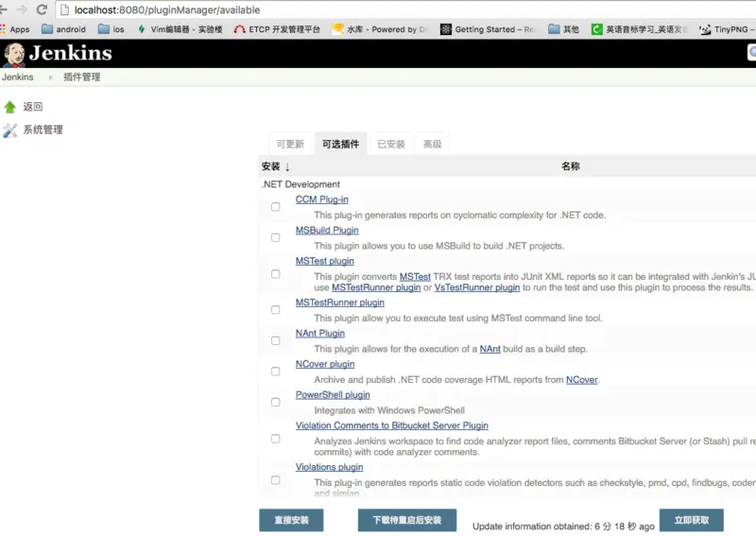Click the page icon in address bar
This screenshot has width=756, height=536.
click(x=64, y=9)
